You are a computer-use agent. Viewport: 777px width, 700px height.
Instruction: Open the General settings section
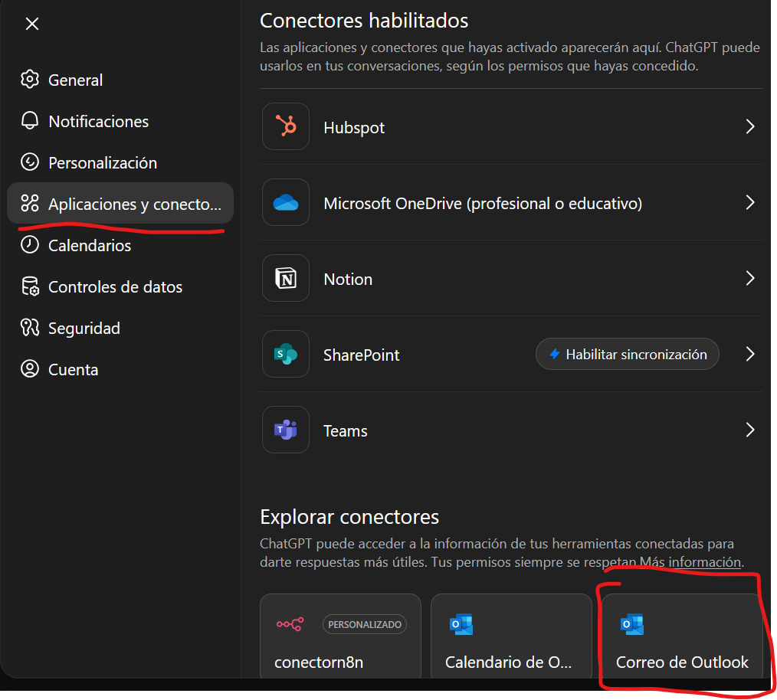click(75, 80)
